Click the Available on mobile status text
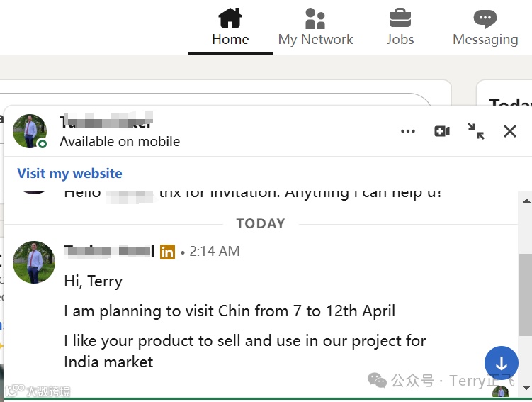This screenshot has width=532, height=402. point(119,142)
